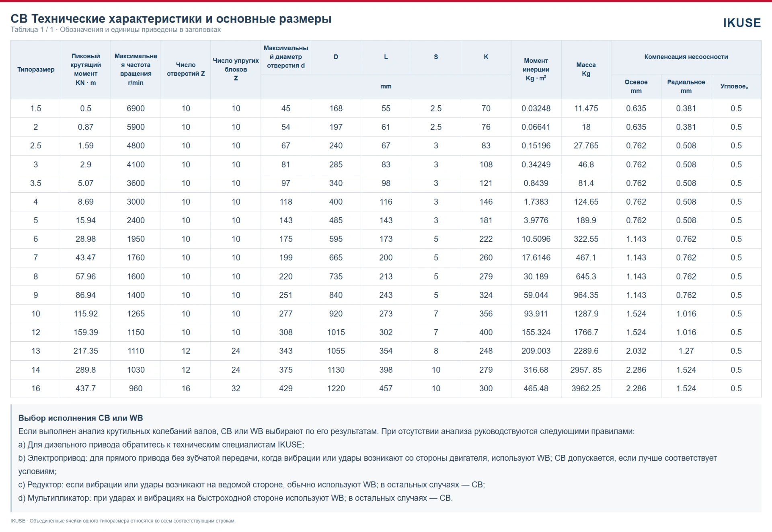
Task: Click the footer note about merged cells
Action: pos(123,521)
